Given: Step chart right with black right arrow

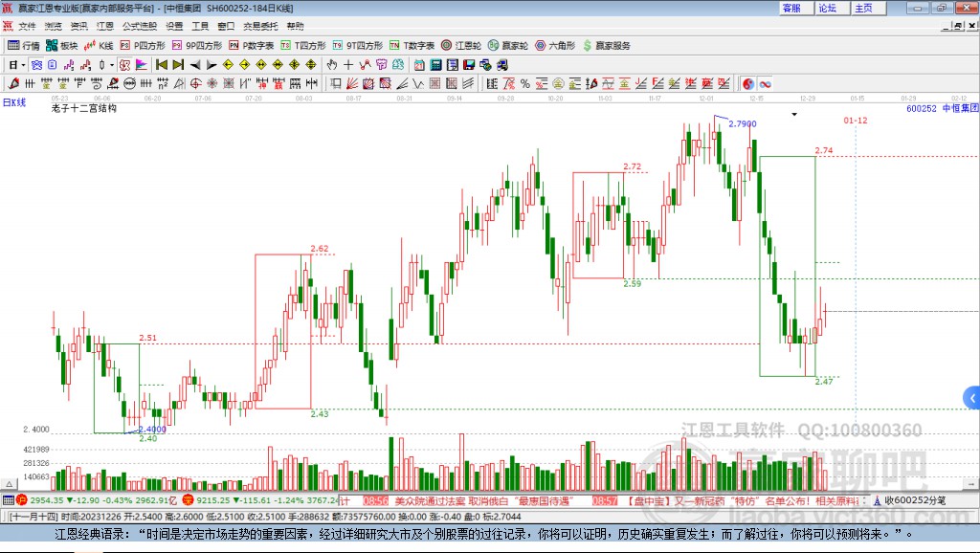Looking at the screenshot, I should coord(212,65).
